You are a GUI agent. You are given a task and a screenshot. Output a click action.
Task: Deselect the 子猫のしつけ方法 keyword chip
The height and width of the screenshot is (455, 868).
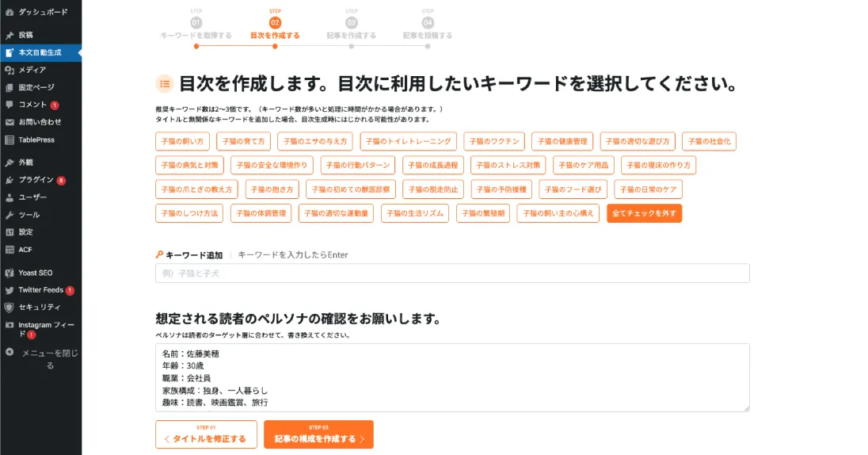(x=189, y=213)
